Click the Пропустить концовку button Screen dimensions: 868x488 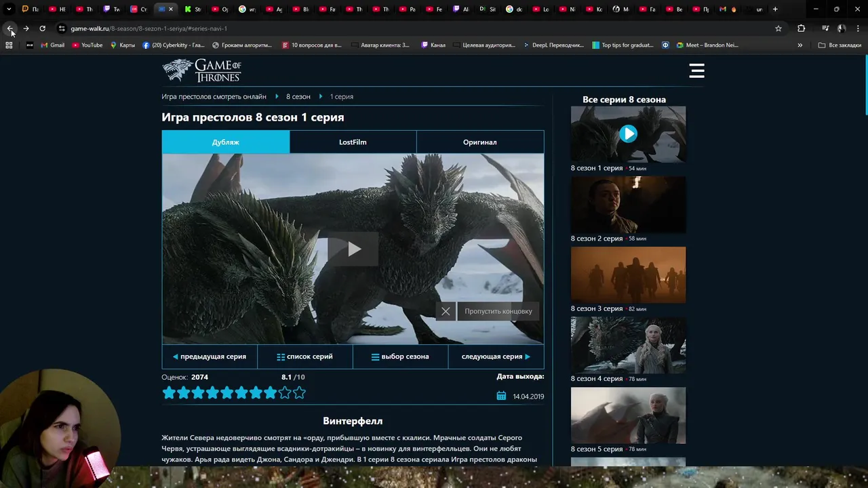point(498,311)
